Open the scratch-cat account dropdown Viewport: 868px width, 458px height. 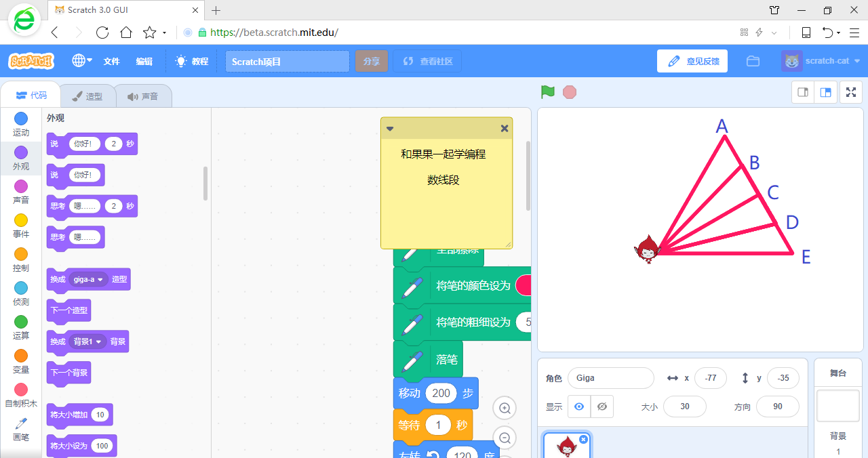(821, 61)
